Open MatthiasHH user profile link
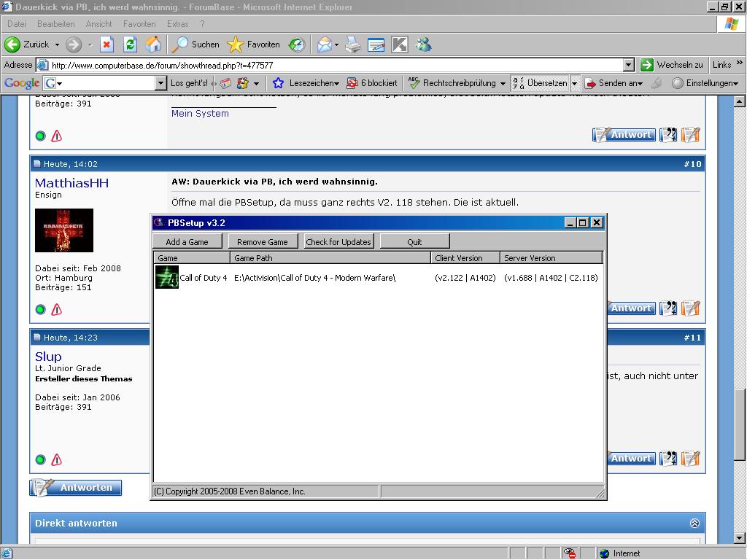Viewport: 747px width, 560px height. (71, 183)
